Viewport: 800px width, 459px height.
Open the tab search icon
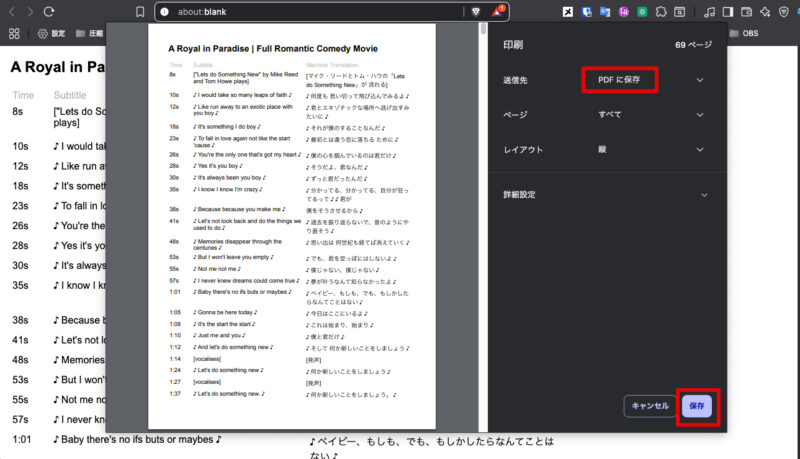680,12
